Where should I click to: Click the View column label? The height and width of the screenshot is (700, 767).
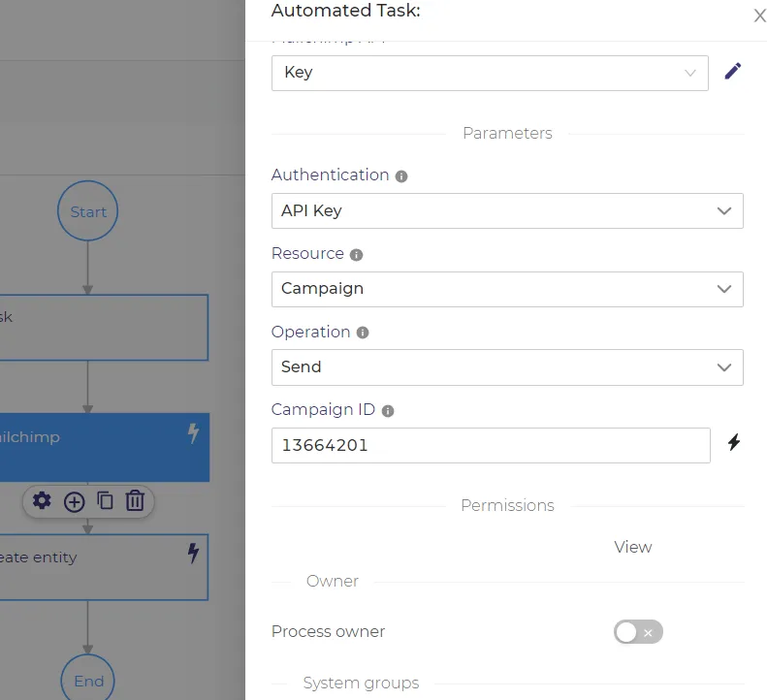coord(633,547)
